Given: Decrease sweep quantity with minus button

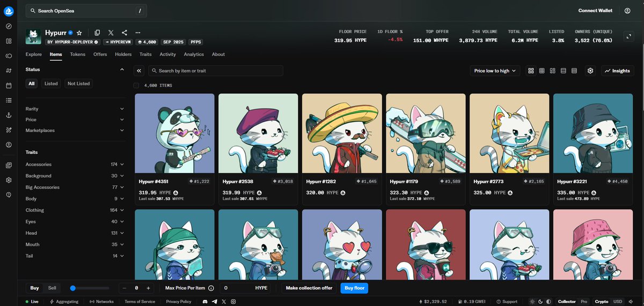Looking at the screenshot, I should click(125, 288).
